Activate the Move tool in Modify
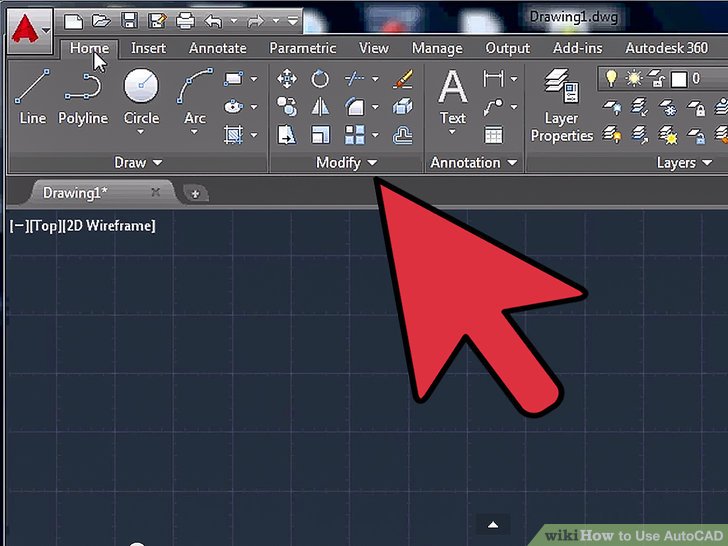728x546 pixels. coord(287,78)
